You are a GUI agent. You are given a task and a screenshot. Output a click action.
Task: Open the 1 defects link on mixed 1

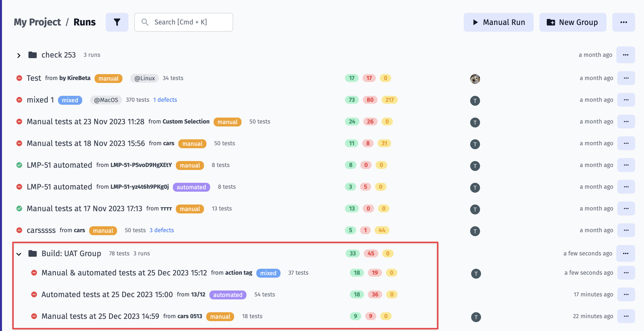tap(165, 100)
